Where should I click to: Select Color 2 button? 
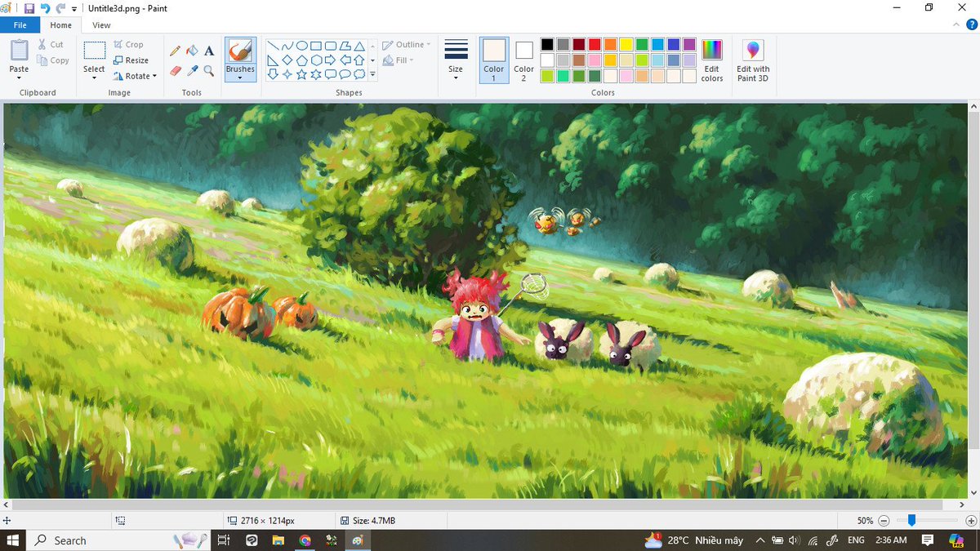[524, 60]
